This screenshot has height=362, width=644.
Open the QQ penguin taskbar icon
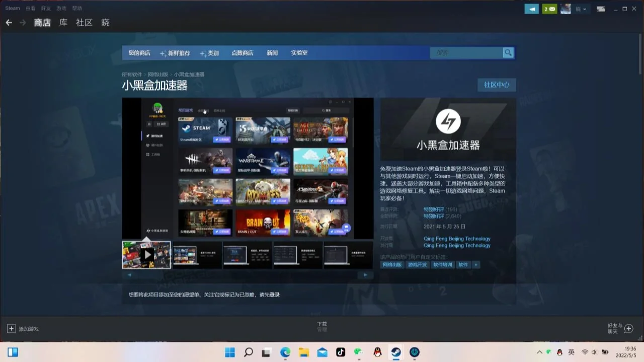[x=377, y=352]
